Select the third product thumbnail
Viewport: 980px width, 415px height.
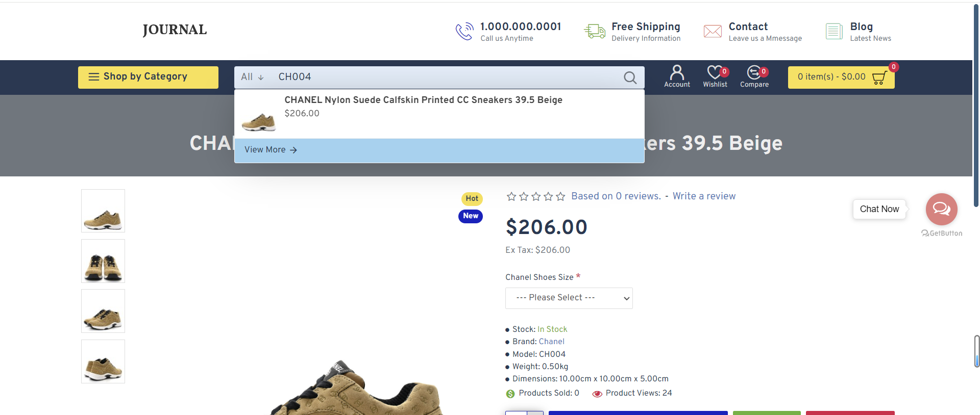tap(103, 311)
